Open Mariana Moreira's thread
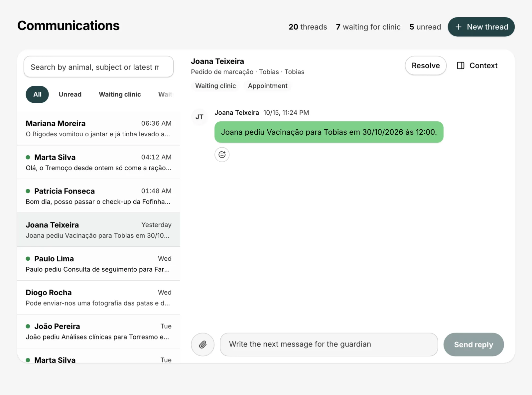This screenshot has height=395, width=532. click(99, 128)
